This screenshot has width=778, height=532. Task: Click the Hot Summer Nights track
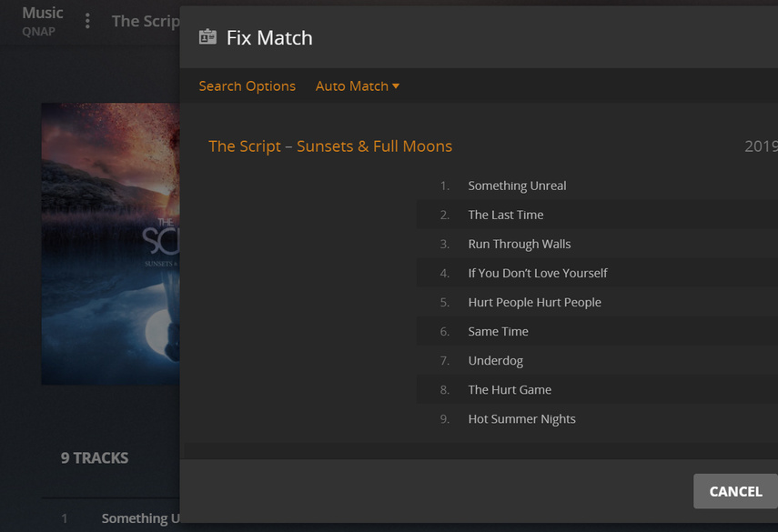pyautogui.click(x=521, y=418)
